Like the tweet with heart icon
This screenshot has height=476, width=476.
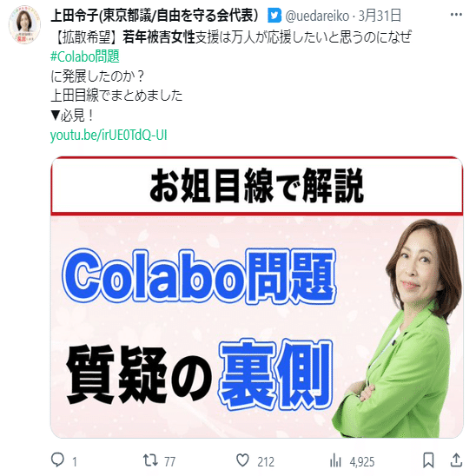242,460
